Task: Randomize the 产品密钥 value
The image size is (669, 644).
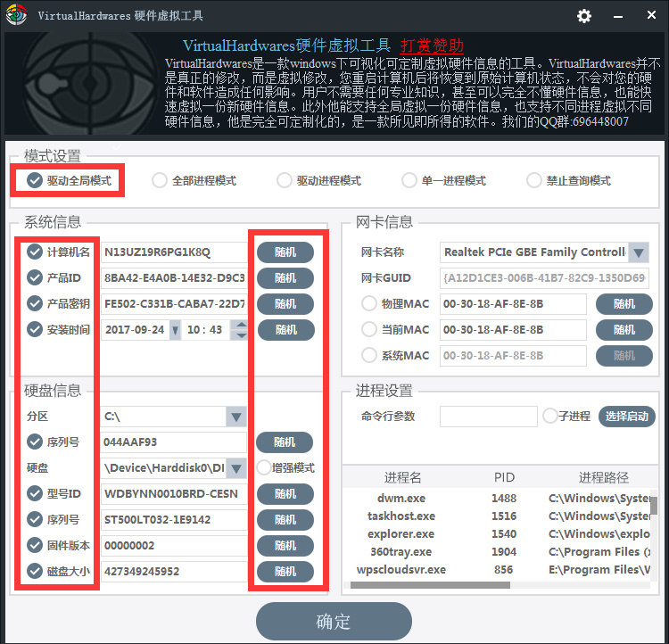Action: tap(285, 304)
